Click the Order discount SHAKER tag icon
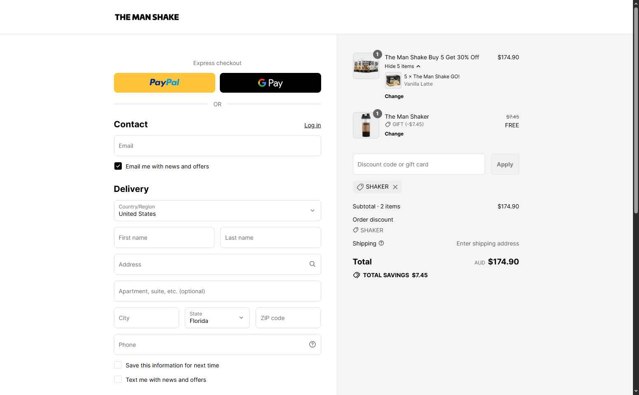 coord(355,230)
